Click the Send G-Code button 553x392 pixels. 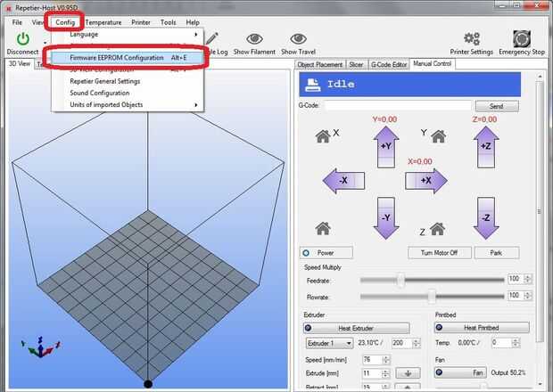click(497, 106)
